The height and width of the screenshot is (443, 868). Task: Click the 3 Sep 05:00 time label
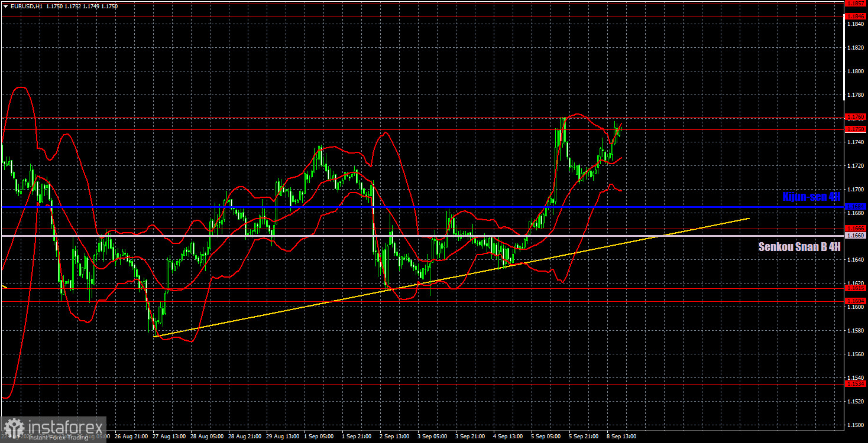tap(433, 437)
